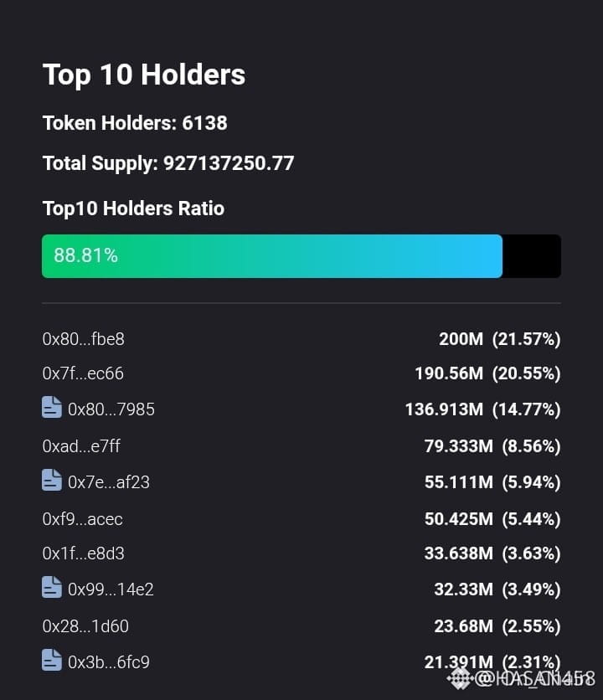Click contract icon beside 0x3b...6fc9
603x700 pixels.
click(x=52, y=661)
